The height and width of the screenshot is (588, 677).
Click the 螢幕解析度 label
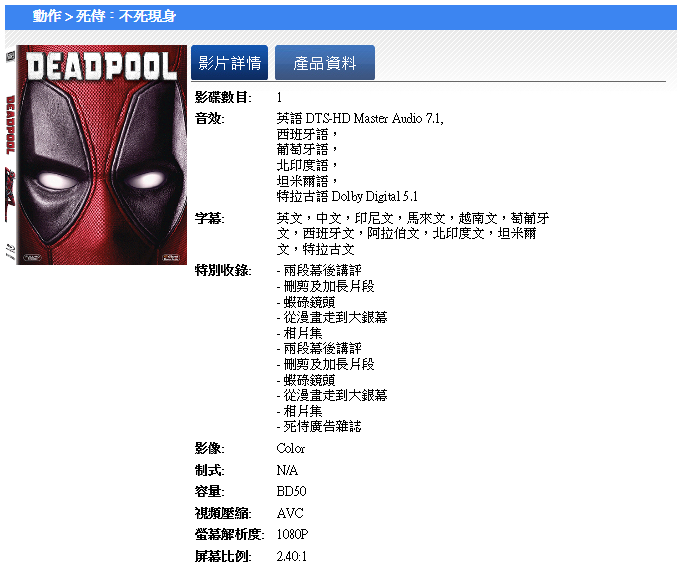tap(230, 534)
